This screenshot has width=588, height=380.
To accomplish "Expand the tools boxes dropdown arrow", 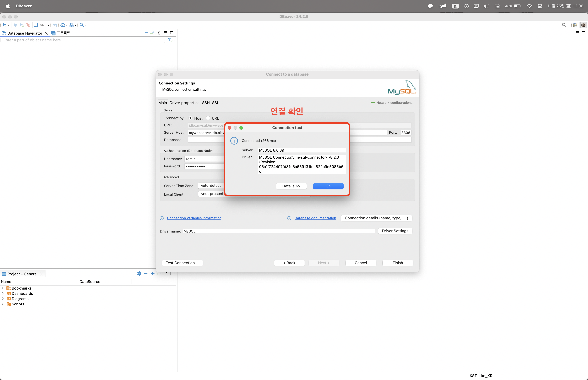I will tap(75, 25).
